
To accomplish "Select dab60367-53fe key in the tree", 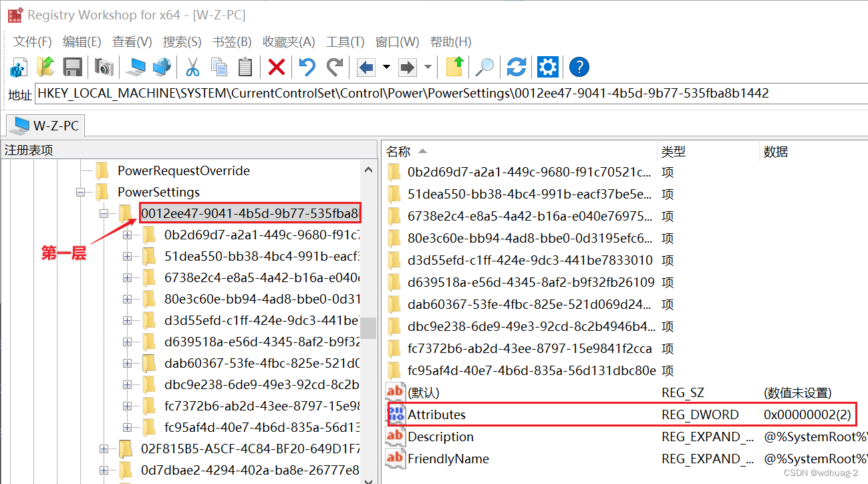I will [x=262, y=363].
